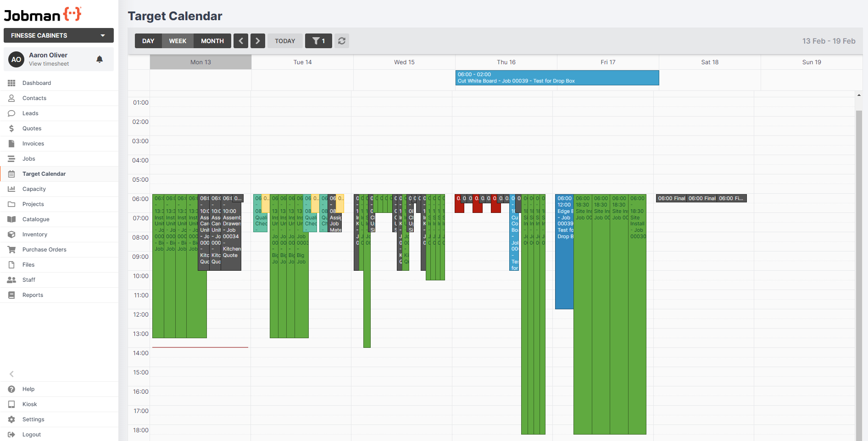
Task: Navigate to the next week with the right arrow
Action: pyautogui.click(x=257, y=41)
